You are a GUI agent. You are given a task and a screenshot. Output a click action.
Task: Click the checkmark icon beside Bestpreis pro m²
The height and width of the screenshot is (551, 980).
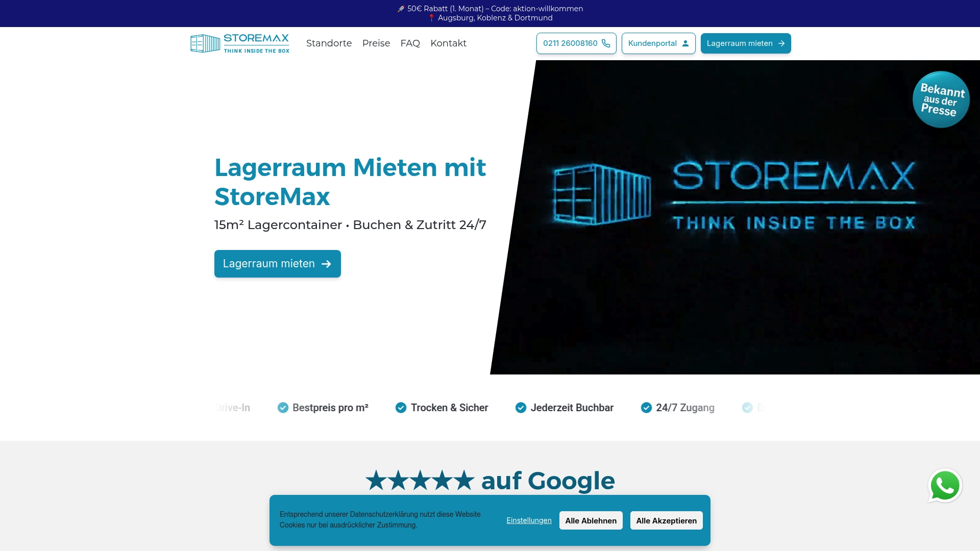point(282,408)
